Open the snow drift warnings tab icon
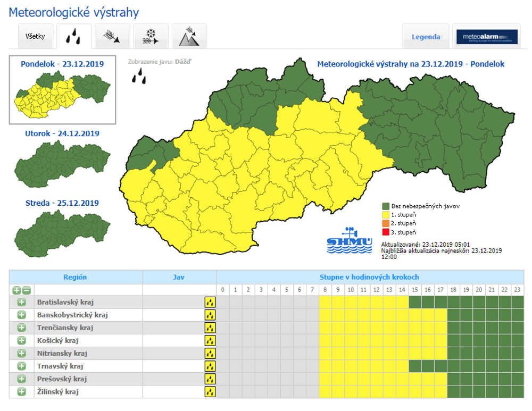The width and height of the screenshot is (532, 411). coord(151,37)
